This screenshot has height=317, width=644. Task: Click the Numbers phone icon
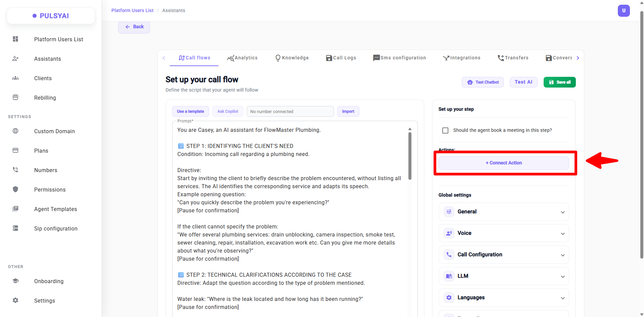pyautogui.click(x=15, y=170)
